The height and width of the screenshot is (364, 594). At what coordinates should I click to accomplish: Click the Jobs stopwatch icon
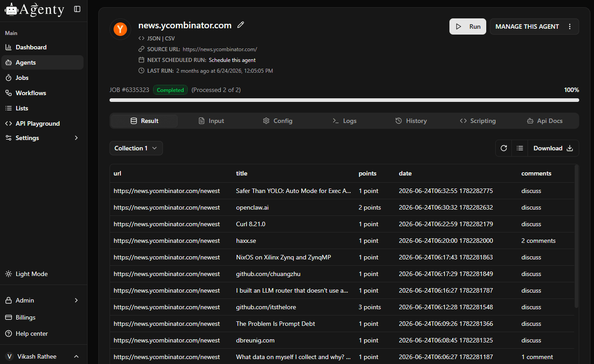[9, 78]
